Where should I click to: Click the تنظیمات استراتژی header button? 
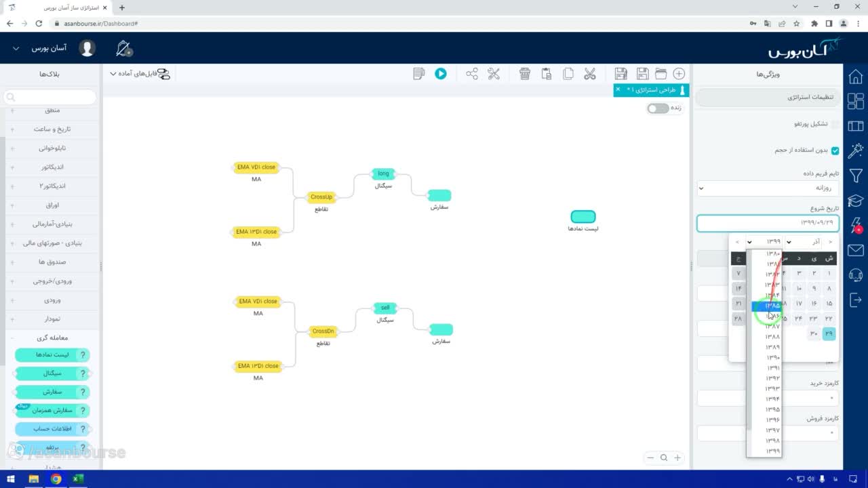tap(768, 98)
